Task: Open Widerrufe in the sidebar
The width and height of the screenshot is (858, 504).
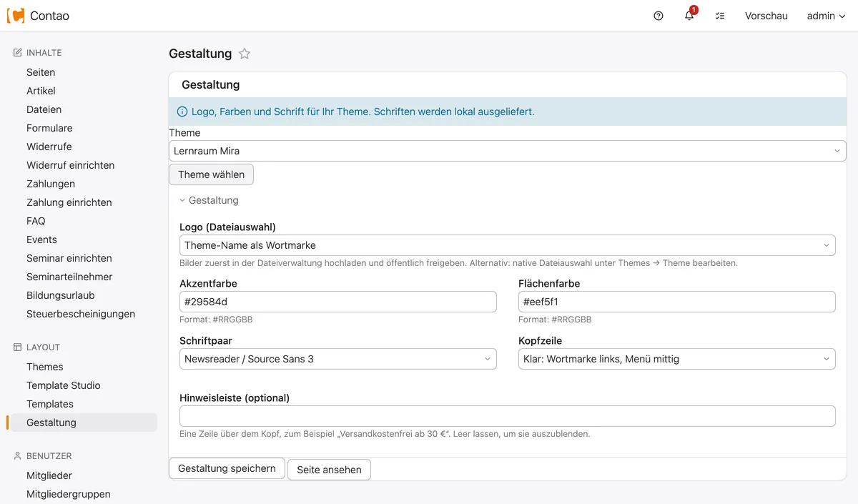Action: (49, 147)
